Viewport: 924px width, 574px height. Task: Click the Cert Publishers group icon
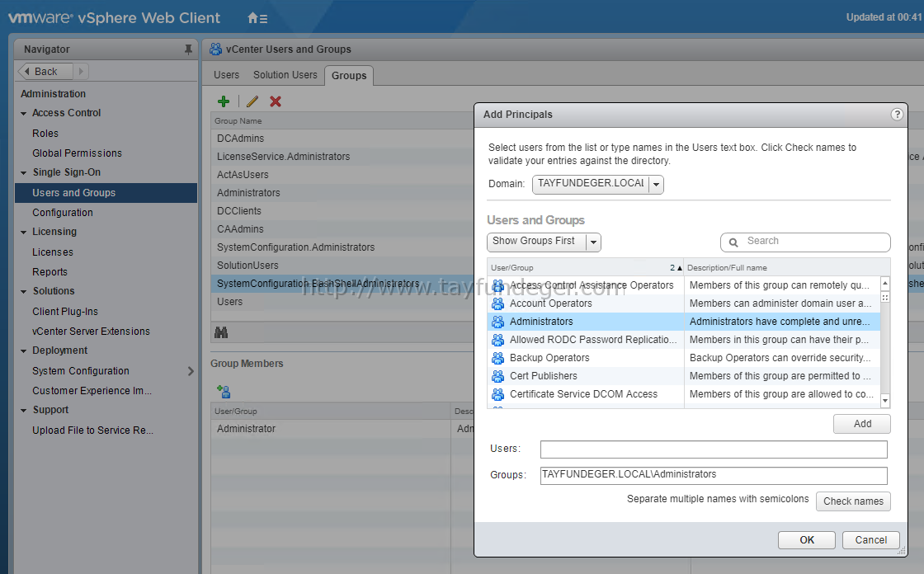pyautogui.click(x=498, y=376)
